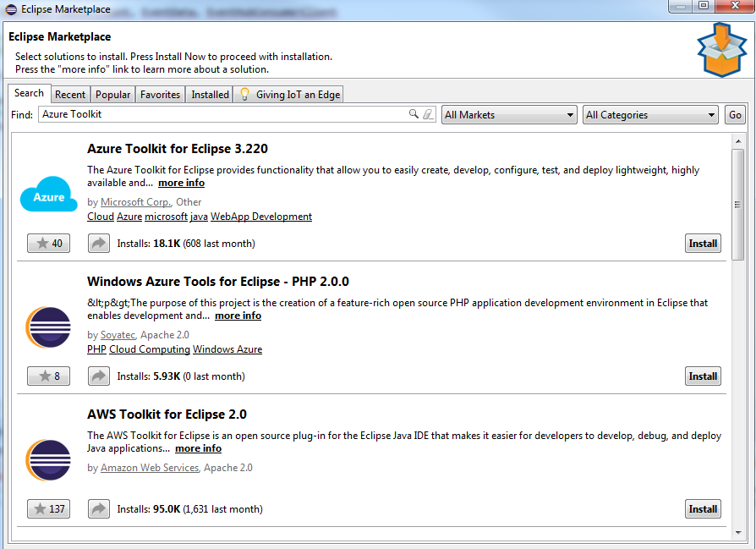The height and width of the screenshot is (549, 756).
Task: Open the All Categories dropdown
Action: click(650, 115)
